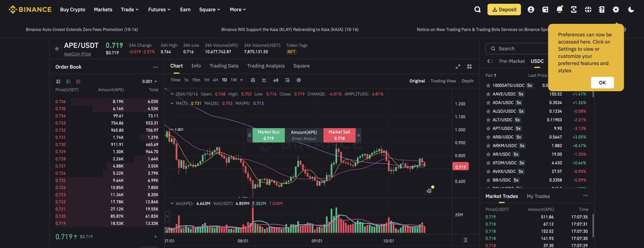The image size is (644, 248).
Task: Show sell orders only view icon
Action: (78, 81)
